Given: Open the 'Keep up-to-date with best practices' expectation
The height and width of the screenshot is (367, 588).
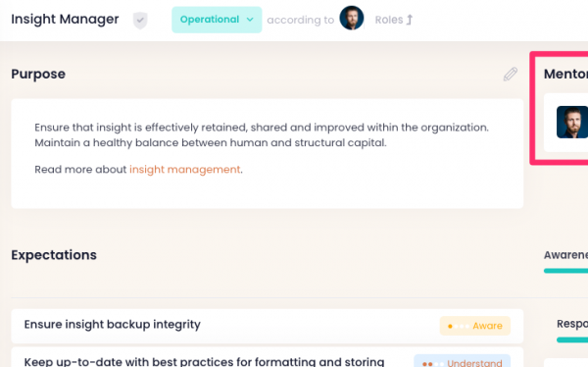Looking at the screenshot, I should (267, 357).
